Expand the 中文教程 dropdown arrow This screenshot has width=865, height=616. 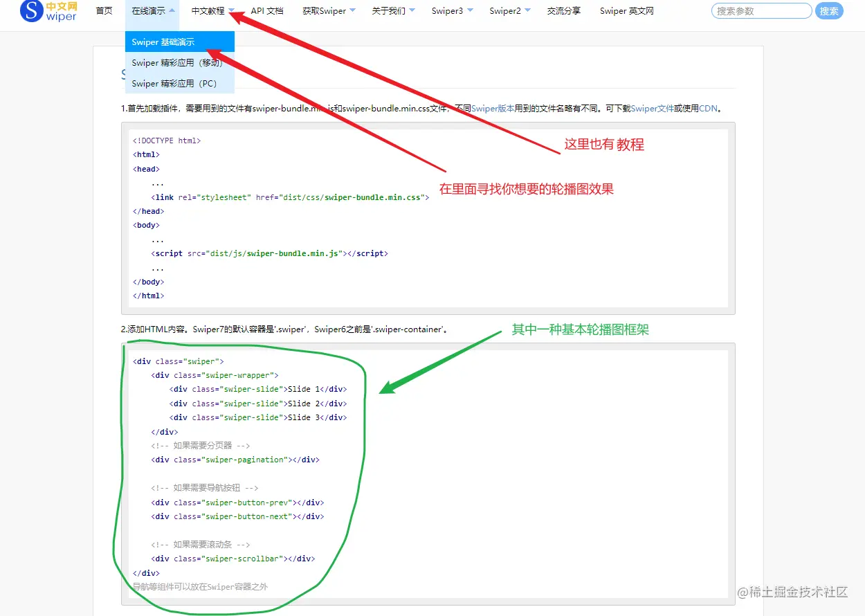(x=232, y=10)
